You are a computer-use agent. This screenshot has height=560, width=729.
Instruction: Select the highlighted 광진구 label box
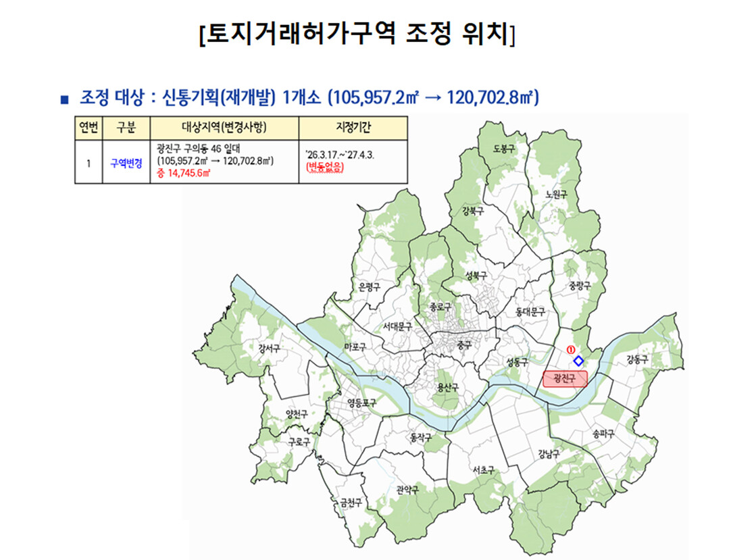coord(565,379)
